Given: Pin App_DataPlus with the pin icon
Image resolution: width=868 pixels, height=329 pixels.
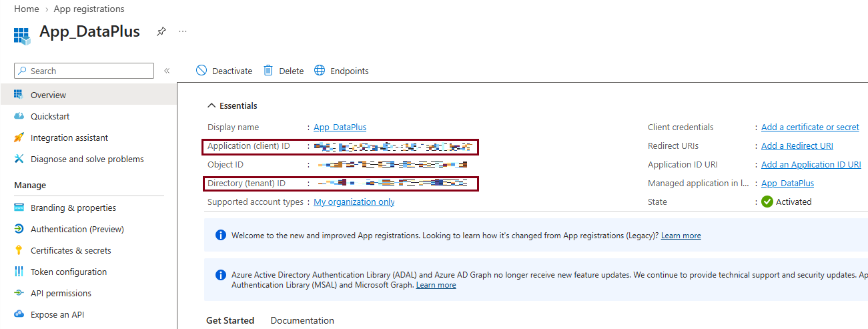Looking at the screenshot, I should point(161,31).
